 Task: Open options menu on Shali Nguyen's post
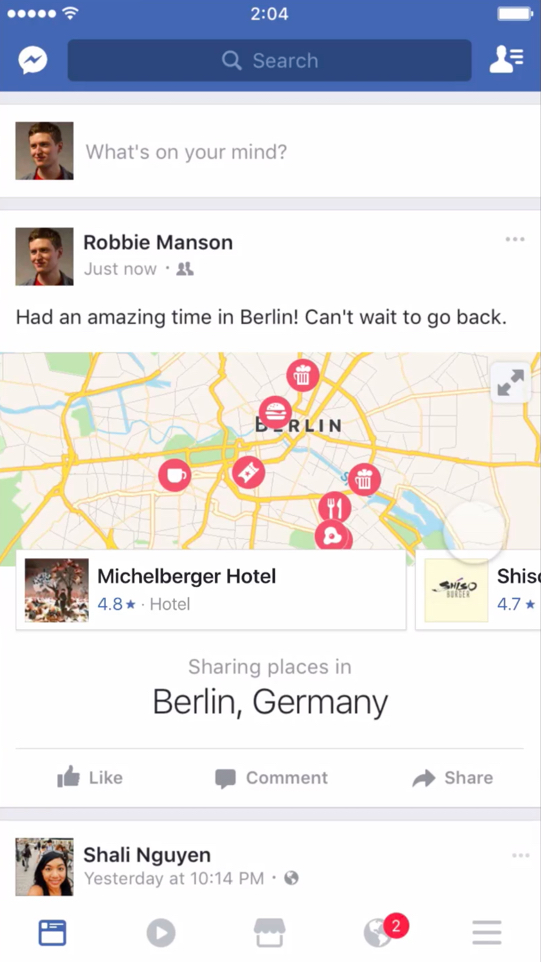tap(520, 855)
